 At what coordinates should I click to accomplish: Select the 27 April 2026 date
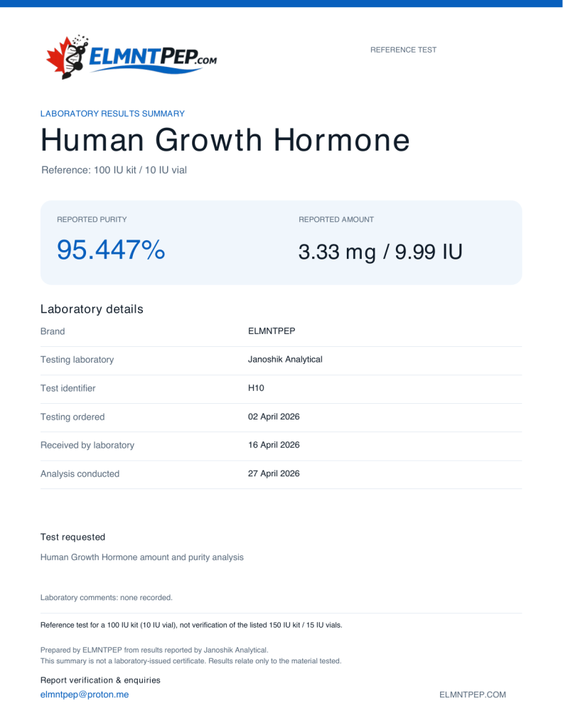click(274, 473)
